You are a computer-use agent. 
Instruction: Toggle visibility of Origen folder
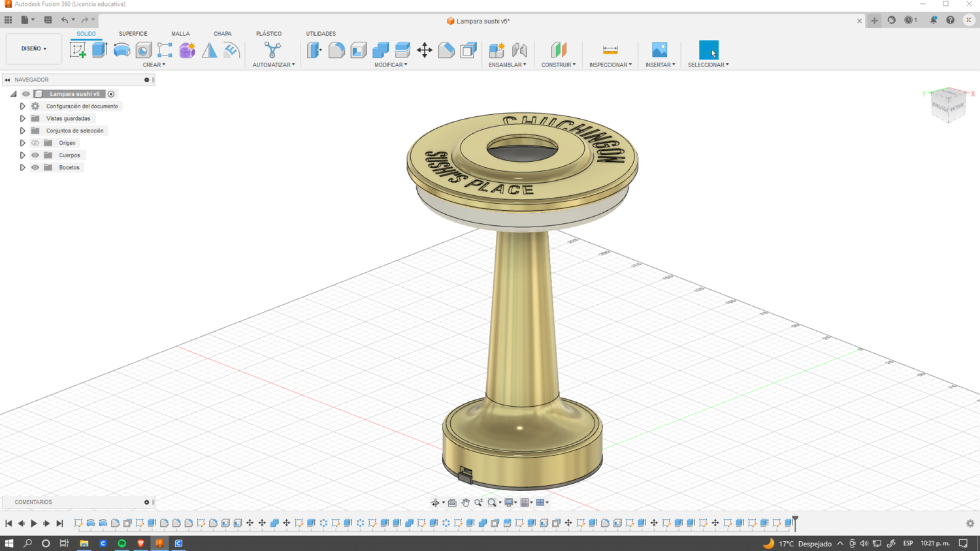tap(35, 143)
